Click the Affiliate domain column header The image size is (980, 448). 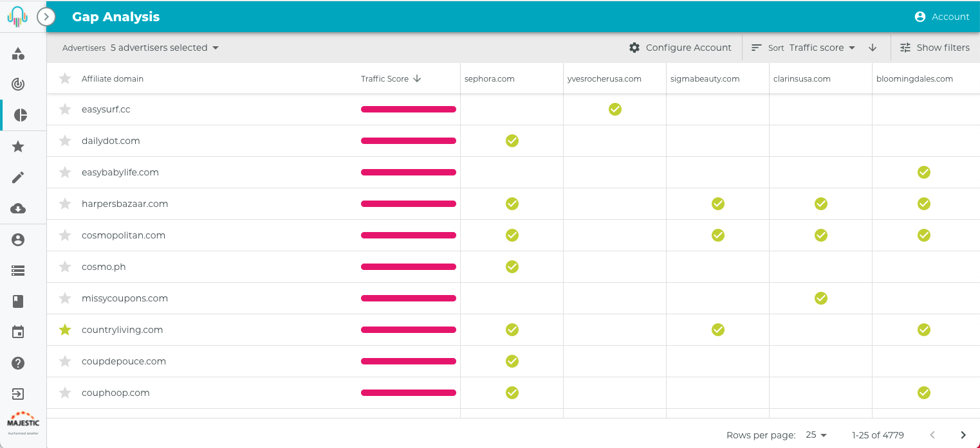(113, 78)
